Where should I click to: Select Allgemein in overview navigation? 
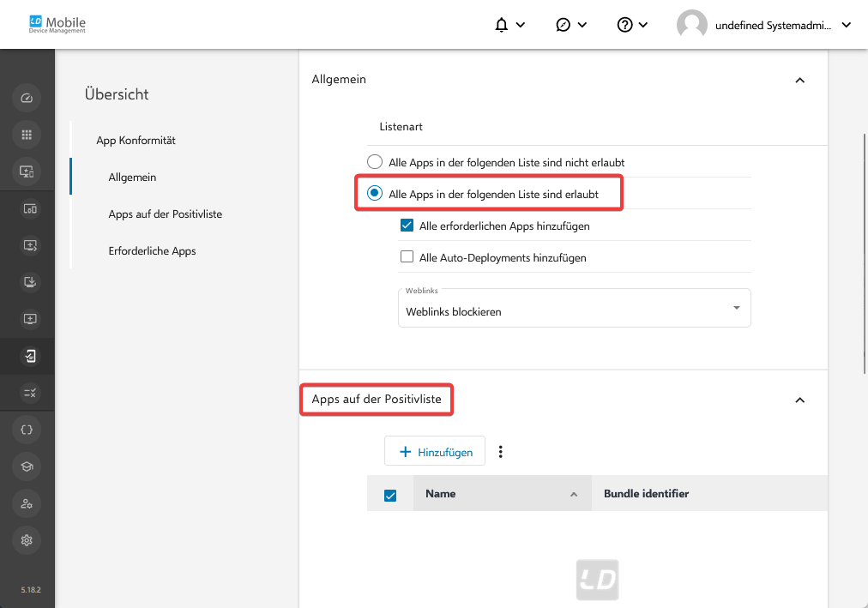pyautogui.click(x=132, y=178)
